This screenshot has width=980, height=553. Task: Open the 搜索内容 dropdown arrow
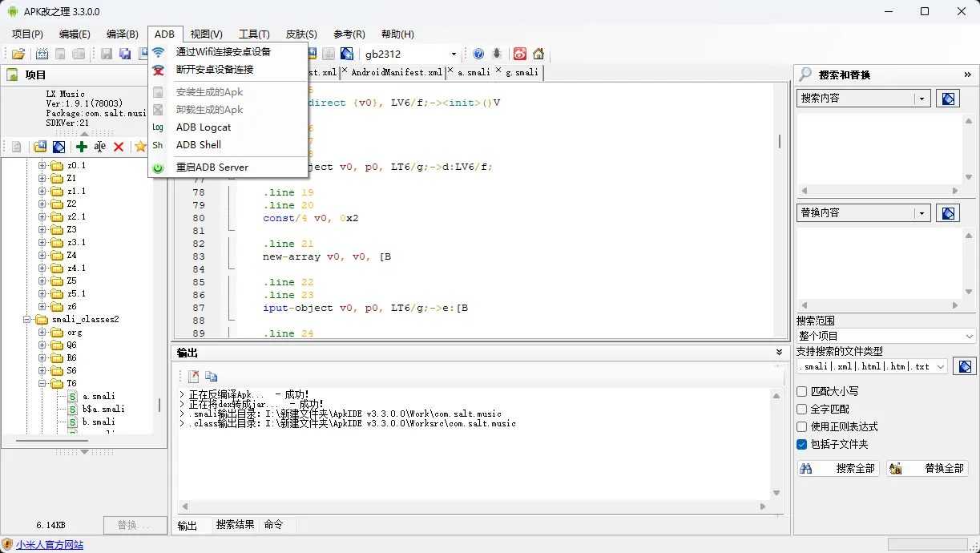[x=922, y=99]
